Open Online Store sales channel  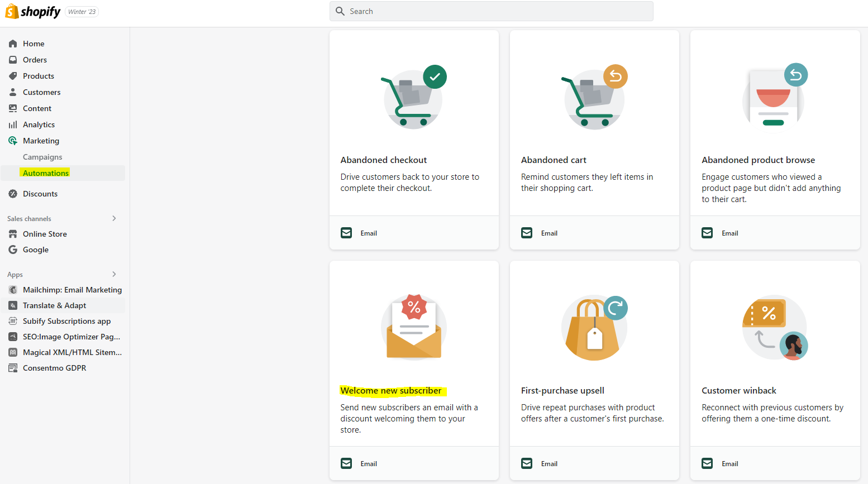click(x=45, y=234)
